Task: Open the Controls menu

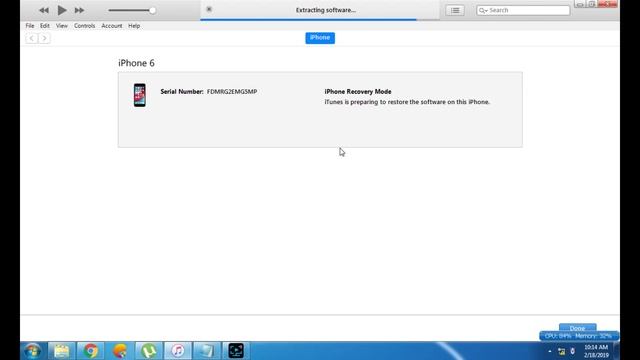Action: [x=84, y=26]
